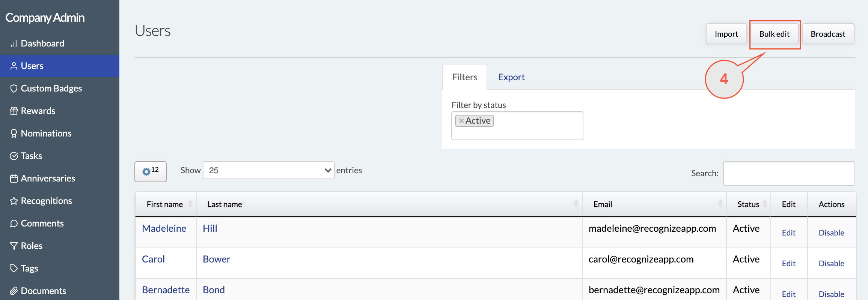Click the Tasks checkmark circle icon
The height and width of the screenshot is (300, 868).
click(14, 156)
